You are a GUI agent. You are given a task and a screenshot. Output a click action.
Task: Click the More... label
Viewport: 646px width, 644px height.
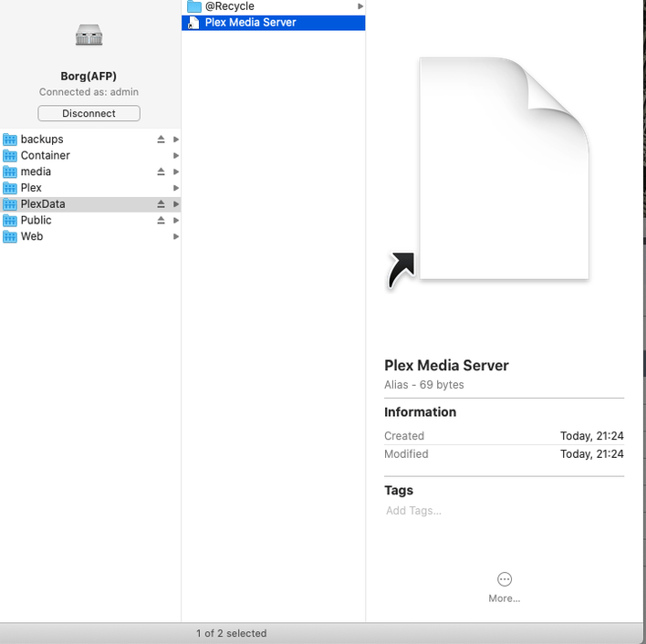[x=505, y=598]
